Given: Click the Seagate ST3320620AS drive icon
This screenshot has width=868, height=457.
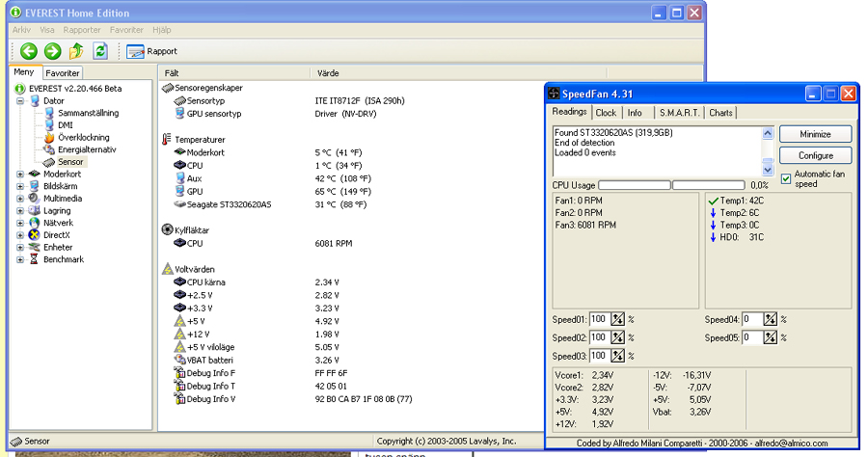Looking at the screenshot, I should [179, 204].
